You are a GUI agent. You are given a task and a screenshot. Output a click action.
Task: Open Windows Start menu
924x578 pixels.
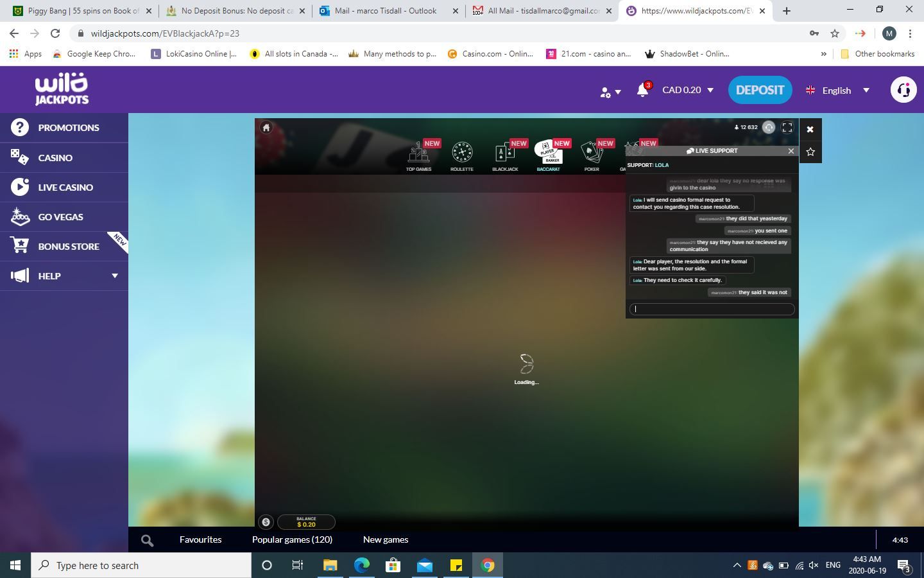(x=15, y=565)
